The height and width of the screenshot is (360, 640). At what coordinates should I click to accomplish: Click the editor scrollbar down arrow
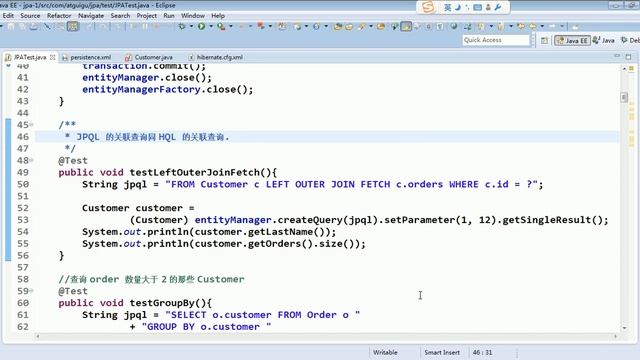click(624, 328)
